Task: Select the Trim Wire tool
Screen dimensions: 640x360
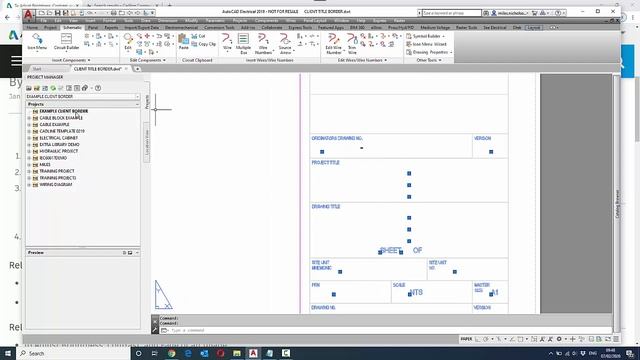Action: pyautogui.click(x=352, y=43)
